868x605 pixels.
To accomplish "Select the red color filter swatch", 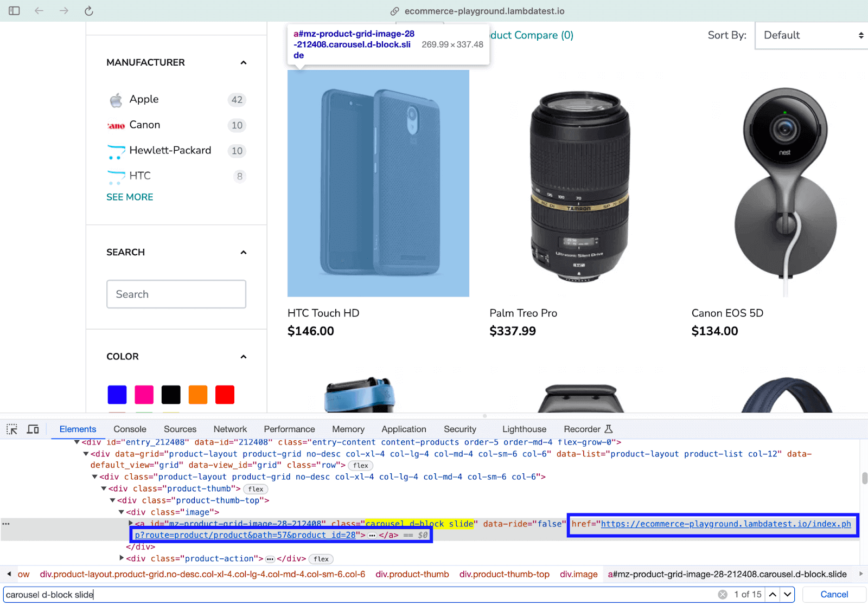I will [x=225, y=395].
